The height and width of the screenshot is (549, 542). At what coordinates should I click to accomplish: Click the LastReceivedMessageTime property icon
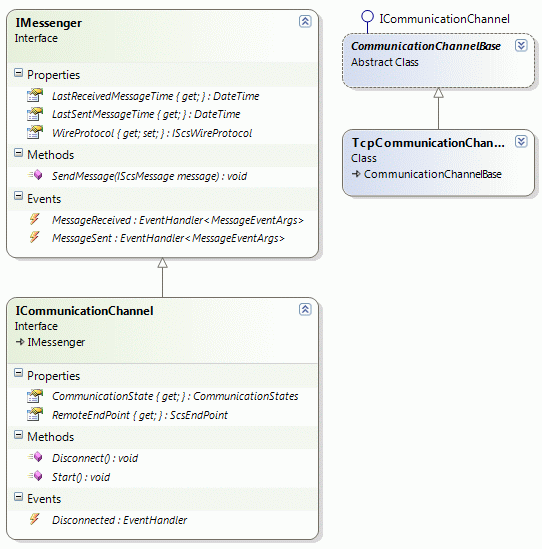[x=35, y=95]
